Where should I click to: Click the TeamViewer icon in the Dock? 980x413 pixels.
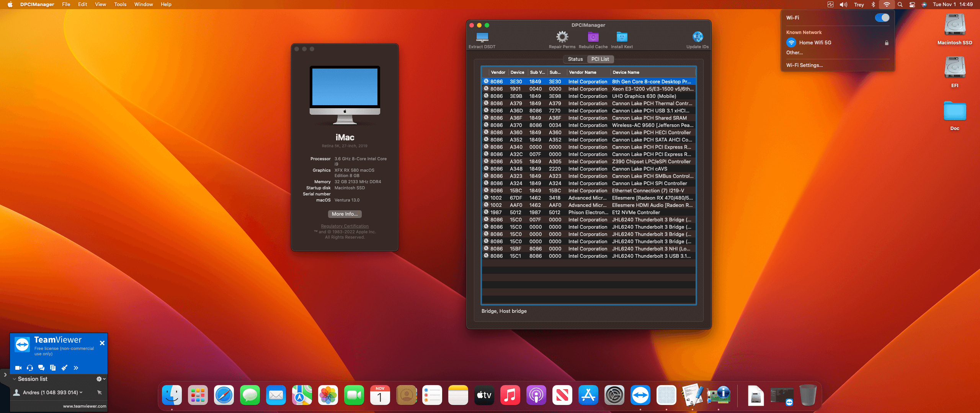(x=640, y=395)
